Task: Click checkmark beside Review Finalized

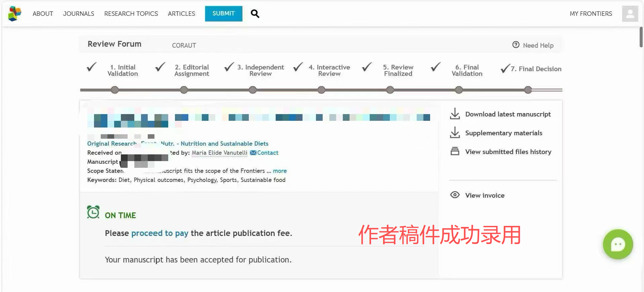Action: [x=367, y=67]
